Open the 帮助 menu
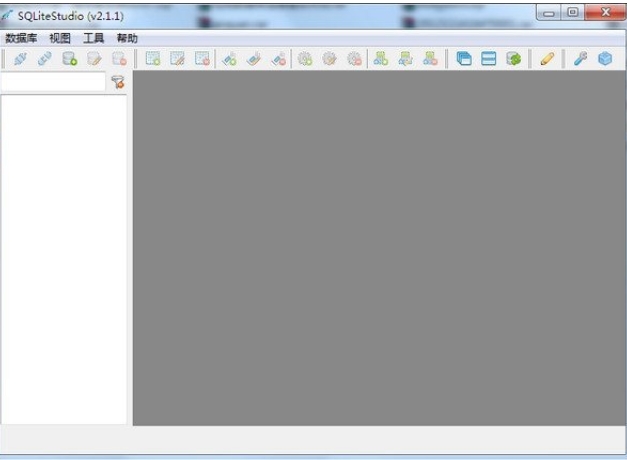 pyautogui.click(x=127, y=38)
